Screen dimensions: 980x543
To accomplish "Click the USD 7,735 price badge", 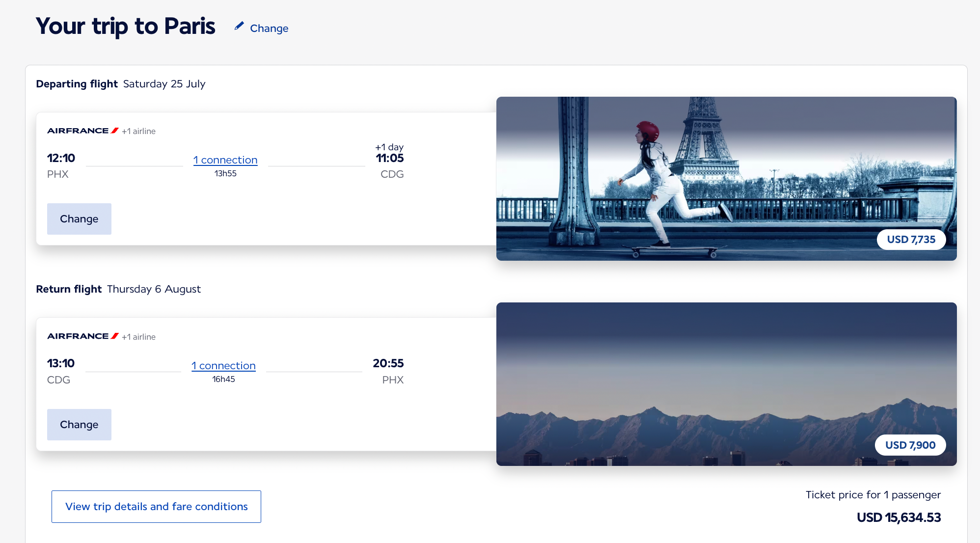I will (x=911, y=240).
